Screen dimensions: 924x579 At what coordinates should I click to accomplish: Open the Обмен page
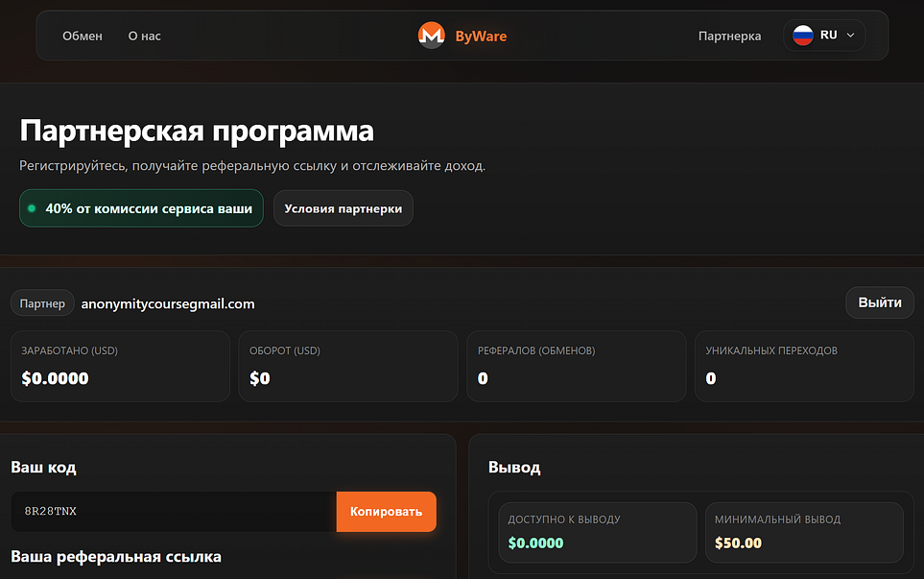83,36
